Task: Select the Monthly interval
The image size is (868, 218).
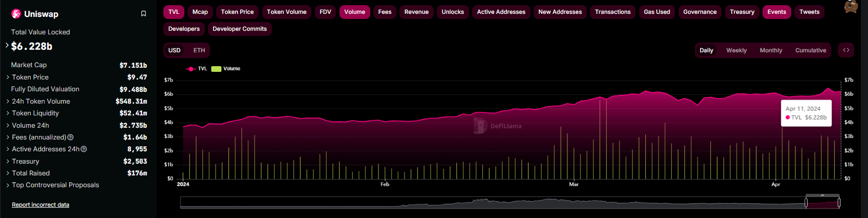Action: [x=771, y=50]
